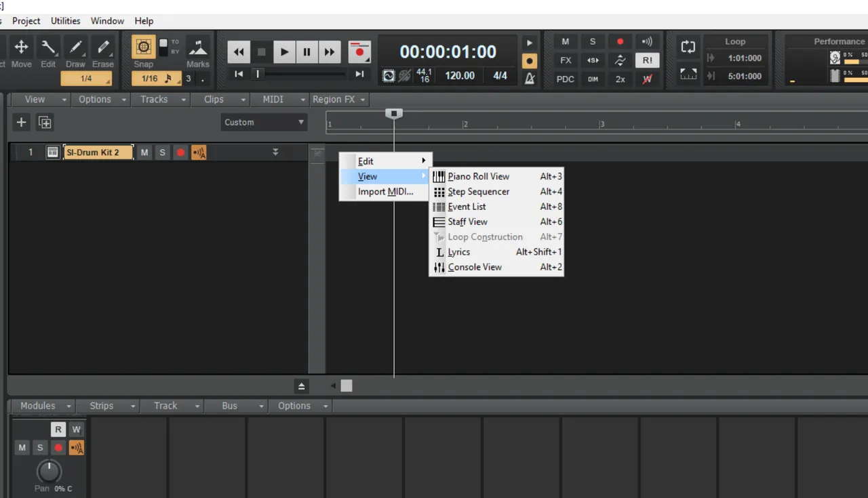Click the loop start time 1:01:000
868x498 pixels.
(x=745, y=58)
